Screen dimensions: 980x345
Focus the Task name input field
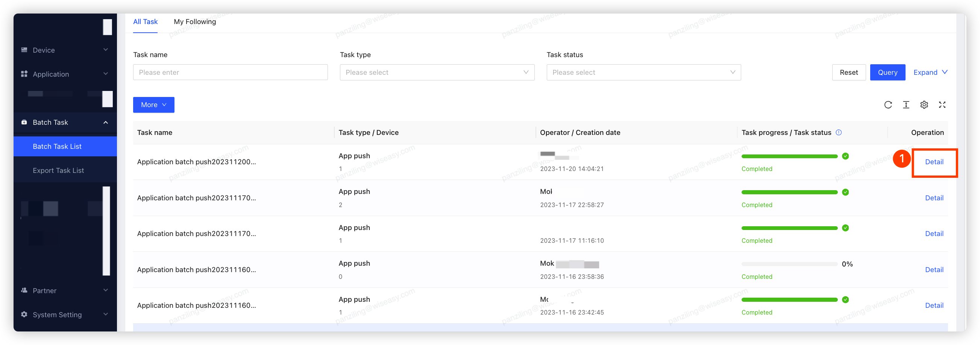[230, 72]
